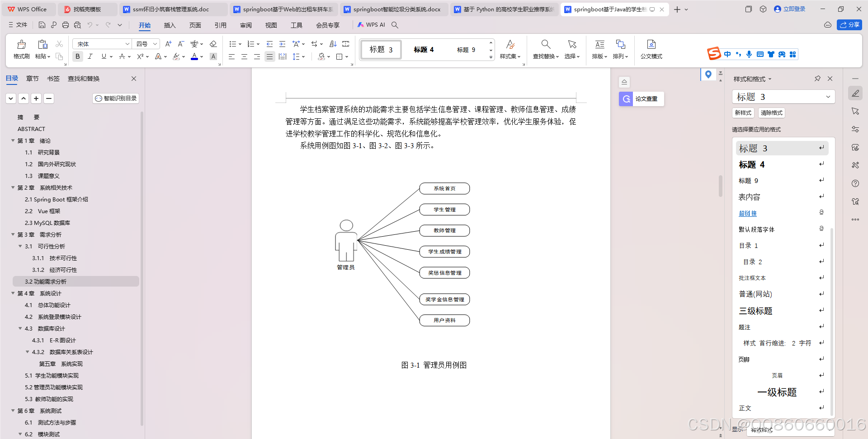868x439 pixels.
Task: Increase font size with A+ icon
Action: 168,44
